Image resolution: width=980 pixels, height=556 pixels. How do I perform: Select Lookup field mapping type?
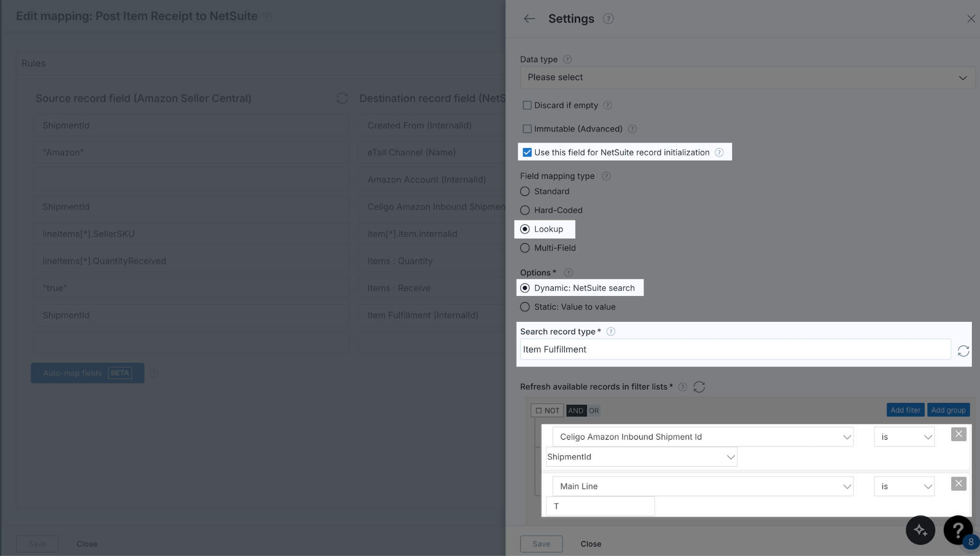pyautogui.click(x=525, y=229)
